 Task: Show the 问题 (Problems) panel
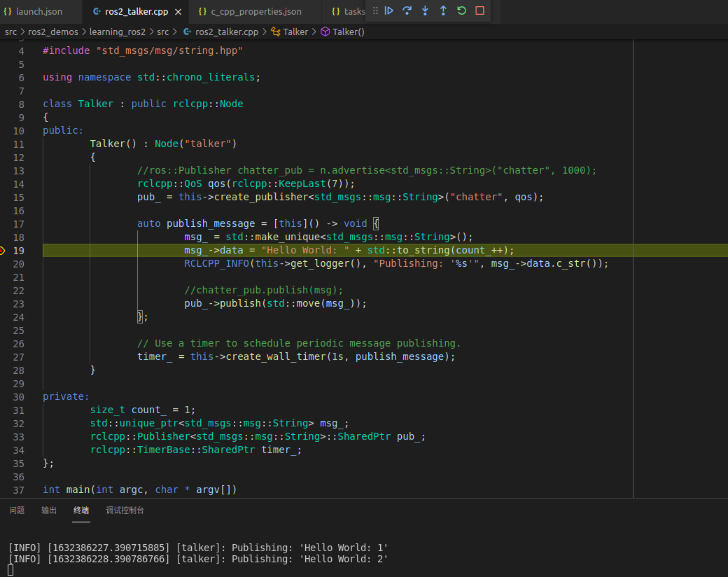click(16, 510)
